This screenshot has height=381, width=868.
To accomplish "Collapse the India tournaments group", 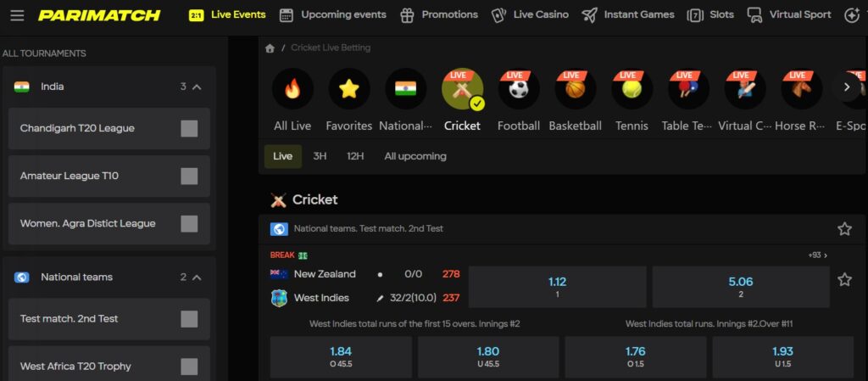I will click(197, 87).
